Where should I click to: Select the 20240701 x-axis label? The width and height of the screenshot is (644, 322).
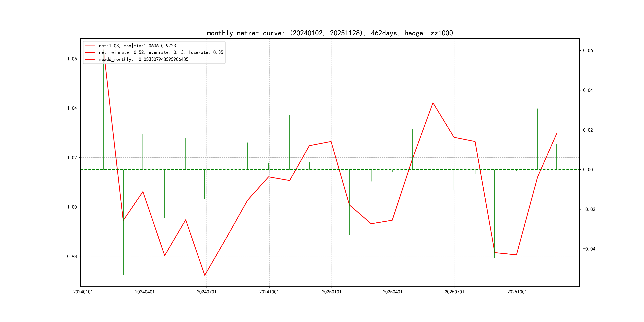[207, 292]
